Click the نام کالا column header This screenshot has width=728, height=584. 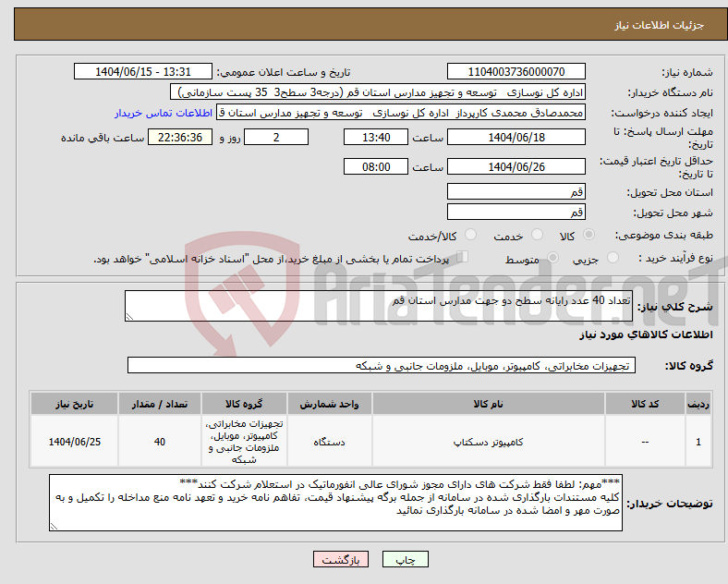tap(488, 404)
